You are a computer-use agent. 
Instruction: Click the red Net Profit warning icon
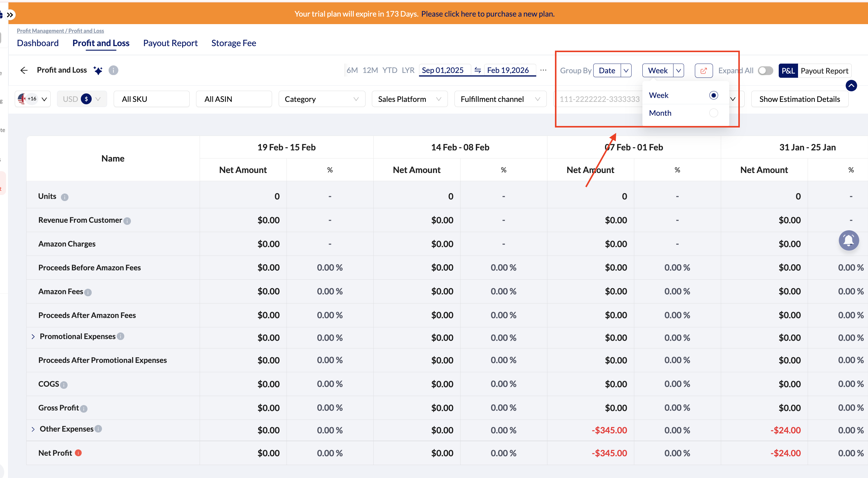pos(78,453)
